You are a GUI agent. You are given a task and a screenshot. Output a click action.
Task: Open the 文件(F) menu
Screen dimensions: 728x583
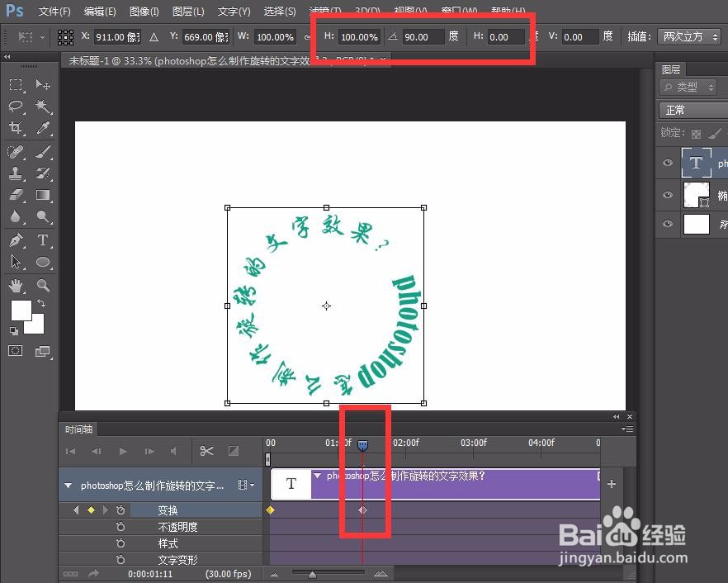coord(54,12)
